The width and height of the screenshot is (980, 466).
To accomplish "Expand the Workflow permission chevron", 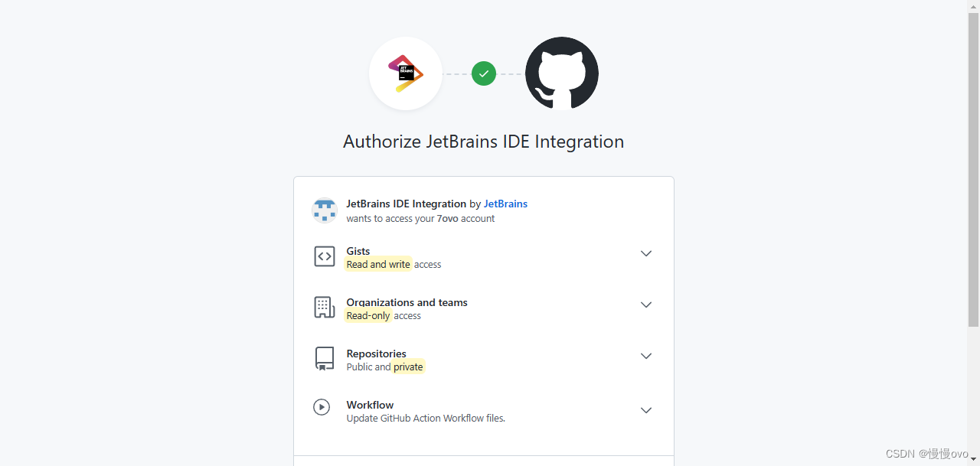I will 646,410.
